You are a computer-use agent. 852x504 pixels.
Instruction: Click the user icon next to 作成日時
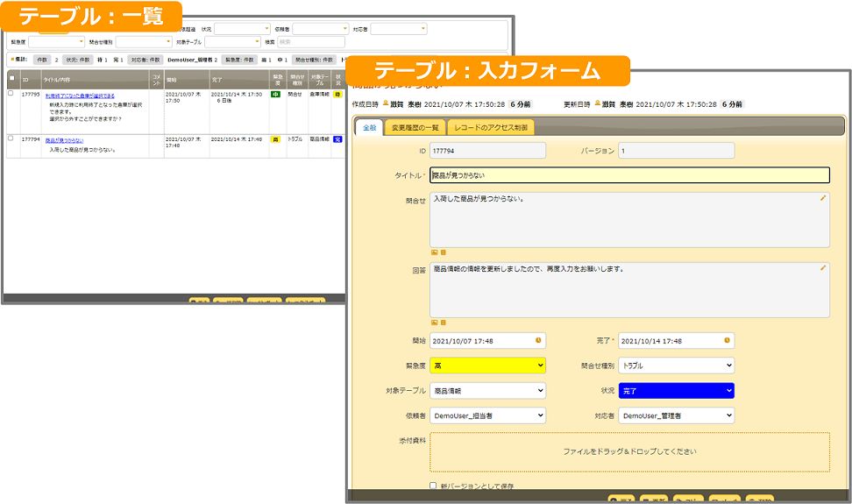pos(386,103)
